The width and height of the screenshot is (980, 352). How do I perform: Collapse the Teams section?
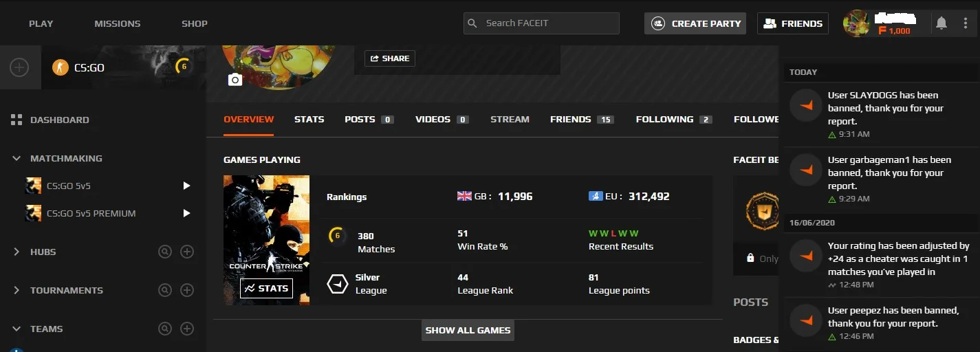point(17,329)
